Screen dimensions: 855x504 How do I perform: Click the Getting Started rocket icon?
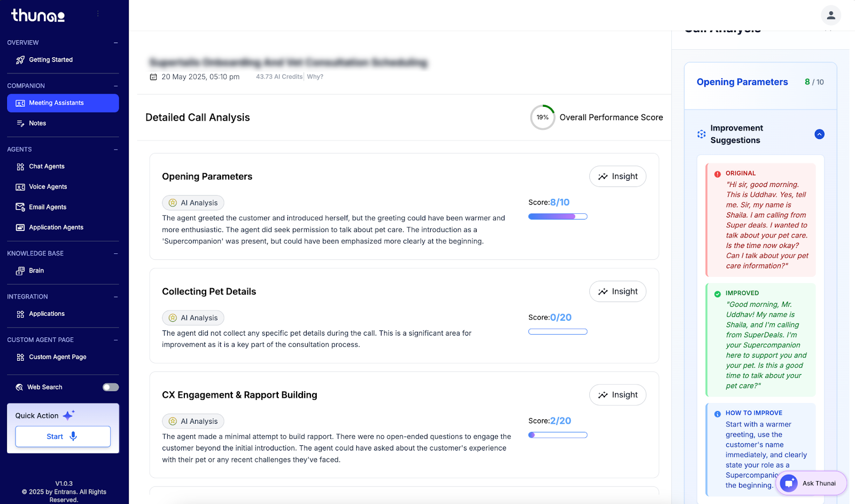point(20,60)
